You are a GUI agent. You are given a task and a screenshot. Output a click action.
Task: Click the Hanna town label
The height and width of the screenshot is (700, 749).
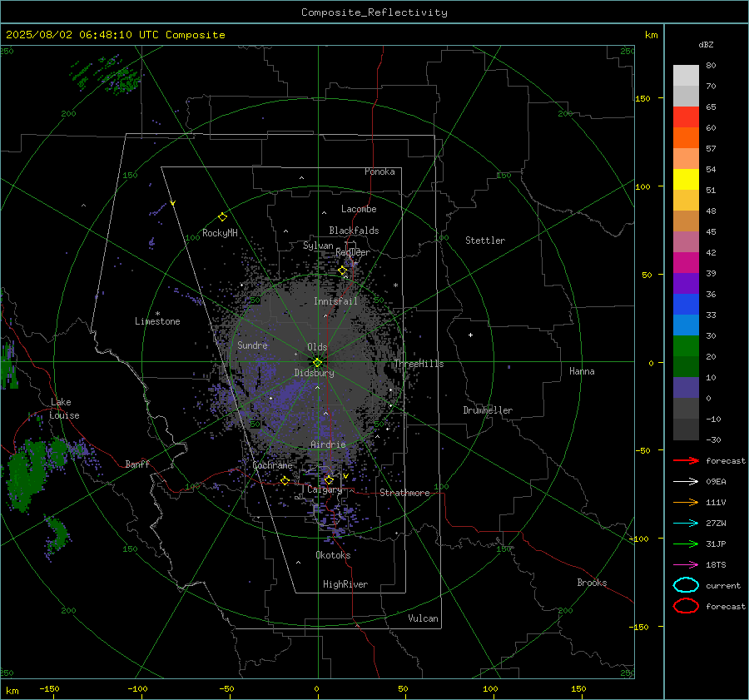point(582,371)
